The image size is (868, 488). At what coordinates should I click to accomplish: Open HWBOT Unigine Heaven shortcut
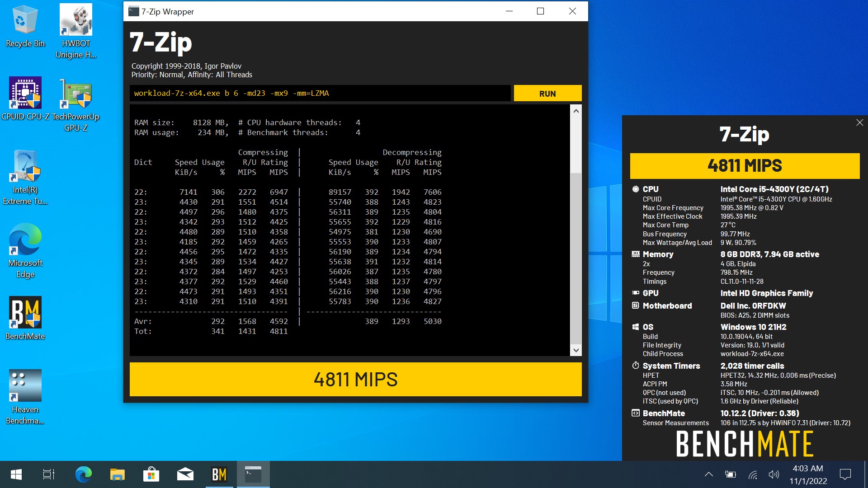click(x=76, y=32)
